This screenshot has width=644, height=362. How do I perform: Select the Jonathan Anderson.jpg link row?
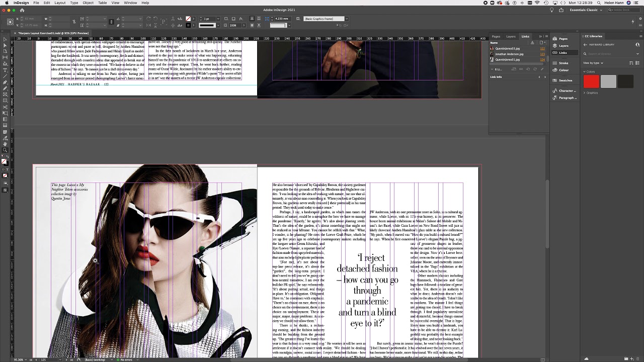pos(518,54)
